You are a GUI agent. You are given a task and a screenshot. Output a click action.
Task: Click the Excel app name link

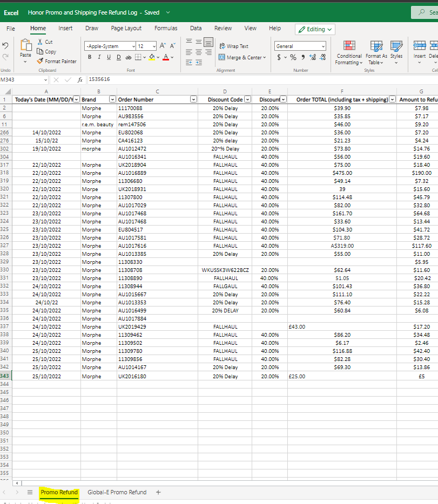point(11,13)
